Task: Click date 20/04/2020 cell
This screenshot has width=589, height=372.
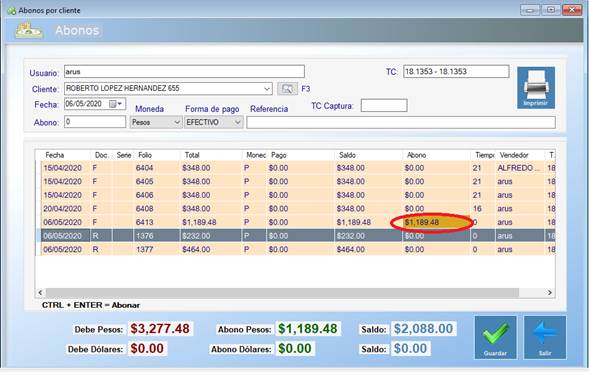Action: click(62, 209)
